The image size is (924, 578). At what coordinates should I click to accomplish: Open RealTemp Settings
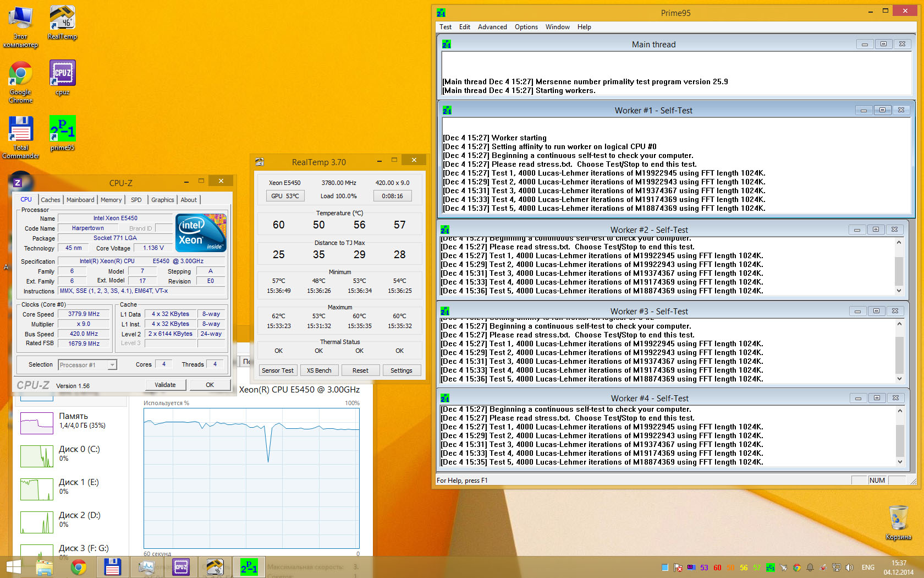402,370
